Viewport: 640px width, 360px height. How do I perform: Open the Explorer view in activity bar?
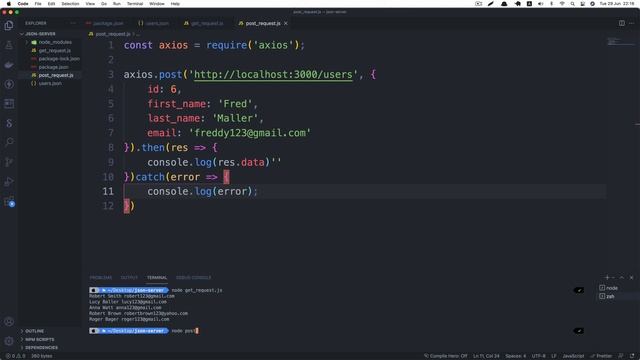[9, 25]
